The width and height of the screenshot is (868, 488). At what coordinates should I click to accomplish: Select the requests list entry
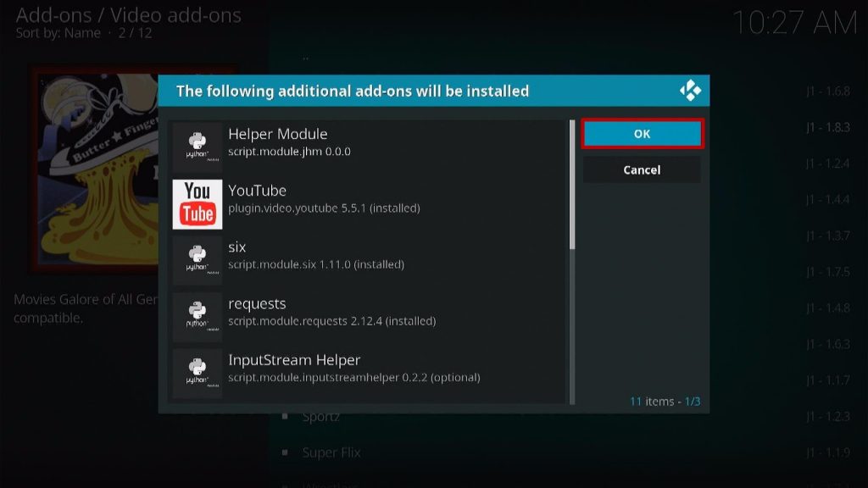point(368,317)
